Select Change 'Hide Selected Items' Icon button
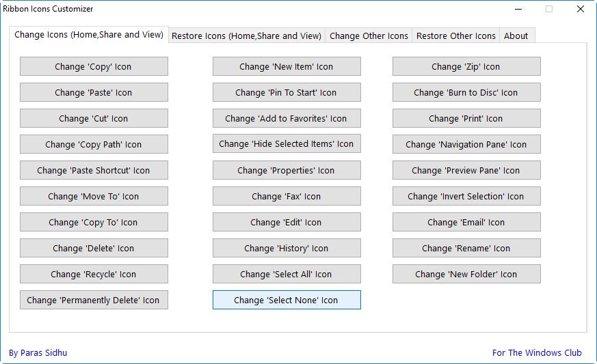Image resolution: width=597 pixels, height=364 pixels. pos(287,144)
